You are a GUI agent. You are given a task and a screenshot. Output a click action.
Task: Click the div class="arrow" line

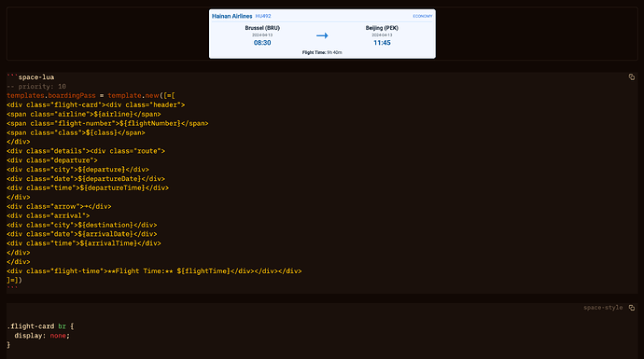(x=59, y=206)
